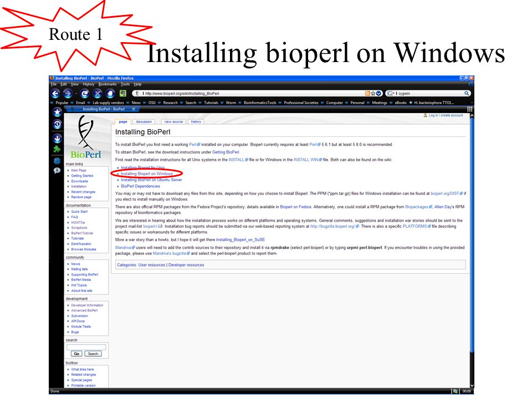Click the green toolbar icon beside Home

[x=123, y=93]
